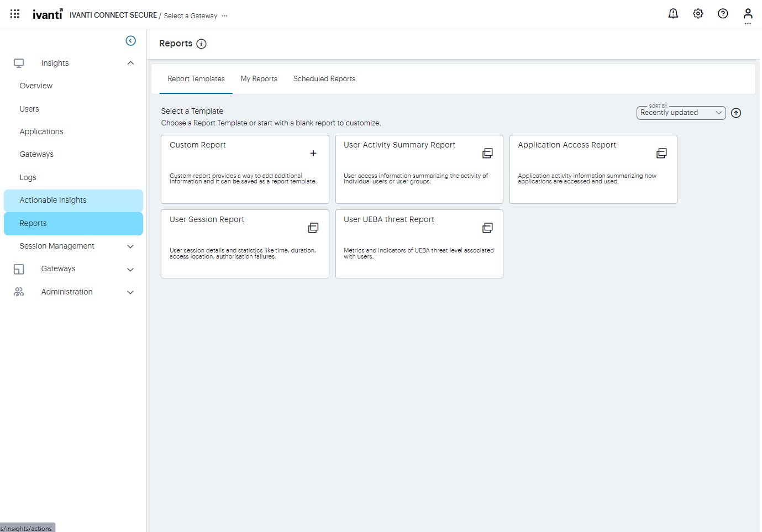762x532 pixels.
Task: Open the Scheduled Reports tab
Action: (x=324, y=78)
